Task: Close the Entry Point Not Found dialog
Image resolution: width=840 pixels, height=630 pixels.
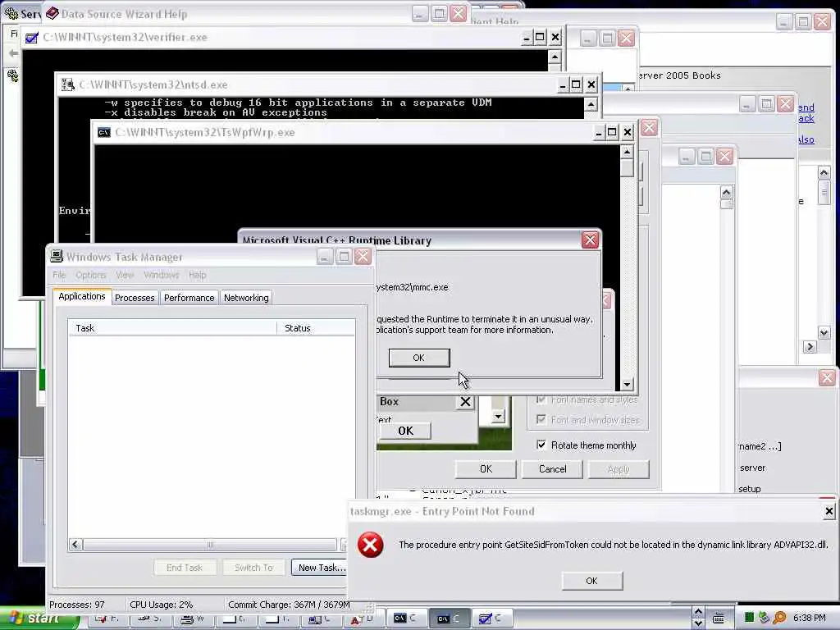Action: tap(829, 511)
